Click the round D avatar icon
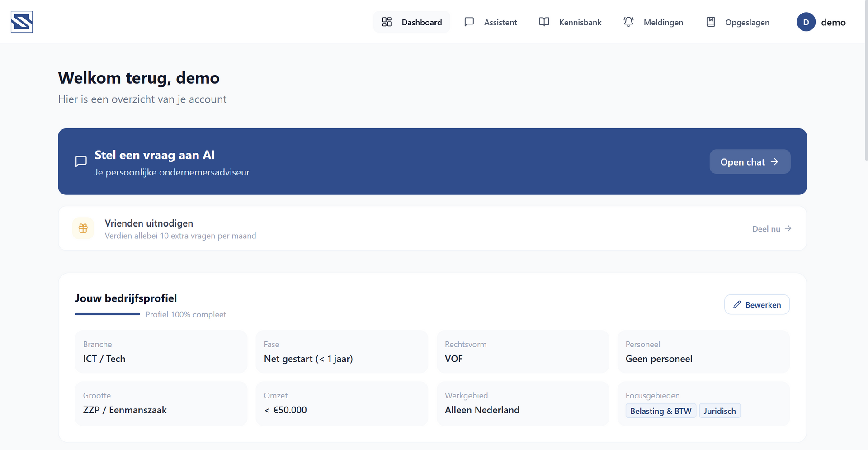 pyautogui.click(x=806, y=22)
